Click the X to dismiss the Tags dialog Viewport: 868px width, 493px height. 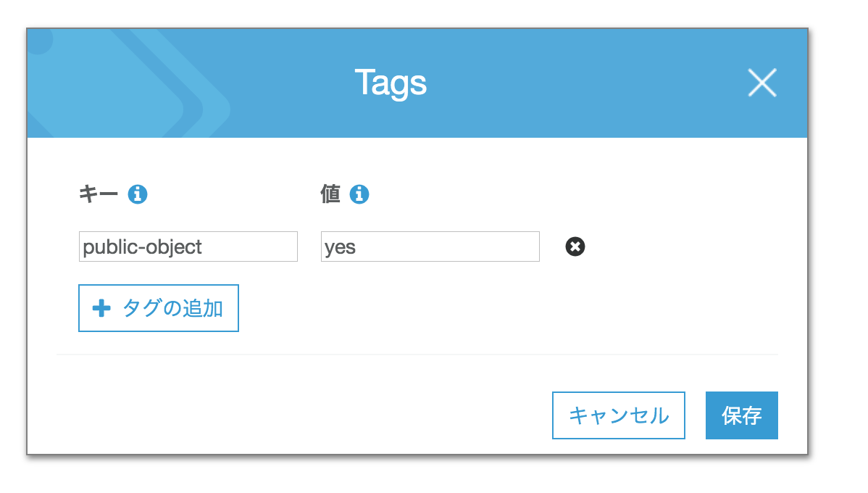pyautogui.click(x=761, y=83)
